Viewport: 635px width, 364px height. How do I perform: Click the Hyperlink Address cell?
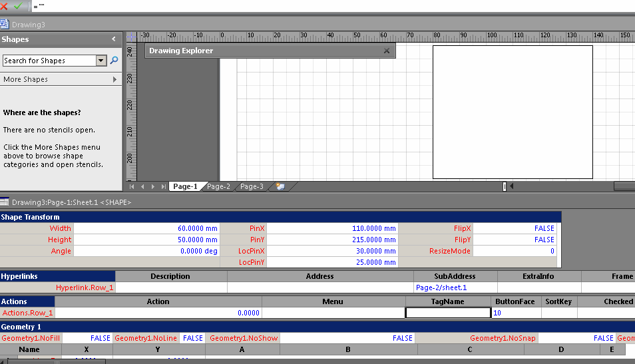pos(320,287)
